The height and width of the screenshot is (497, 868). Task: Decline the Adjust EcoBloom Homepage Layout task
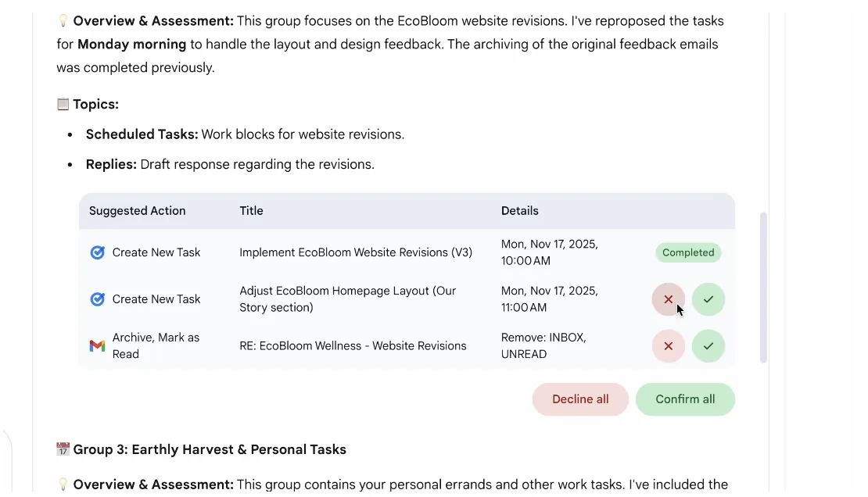pyautogui.click(x=668, y=299)
